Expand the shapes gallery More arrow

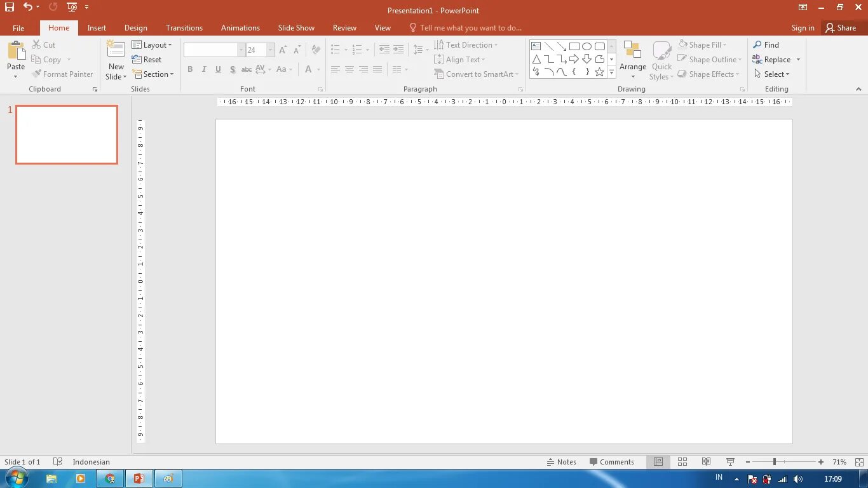pyautogui.click(x=611, y=72)
